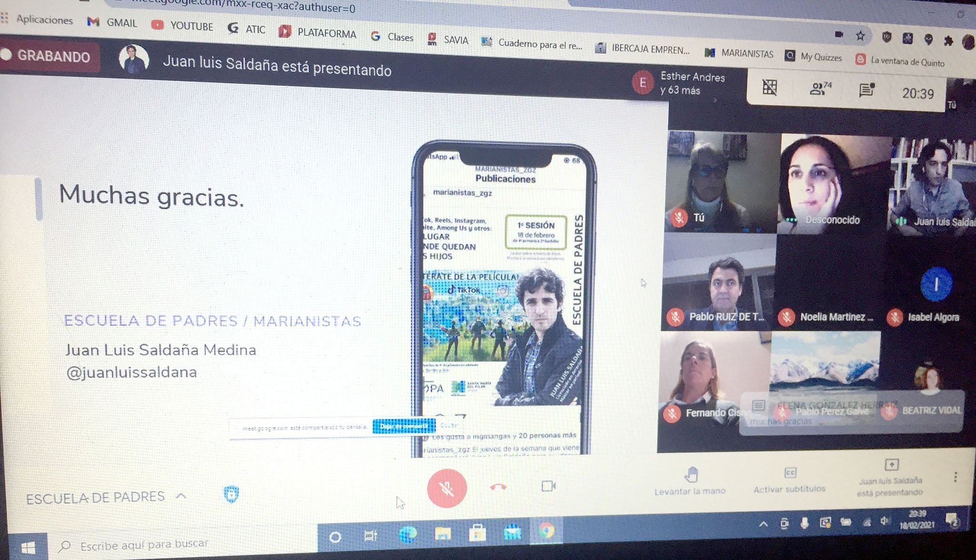Open the three-dot more options menu
The height and width of the screenshot is (560, 976).
point(955,477)
